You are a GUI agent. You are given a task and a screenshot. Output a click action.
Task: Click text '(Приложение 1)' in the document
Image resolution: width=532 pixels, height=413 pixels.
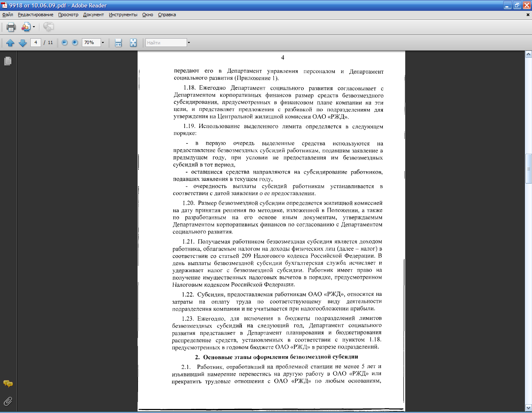pyautogui.click(x=256, y=78)
